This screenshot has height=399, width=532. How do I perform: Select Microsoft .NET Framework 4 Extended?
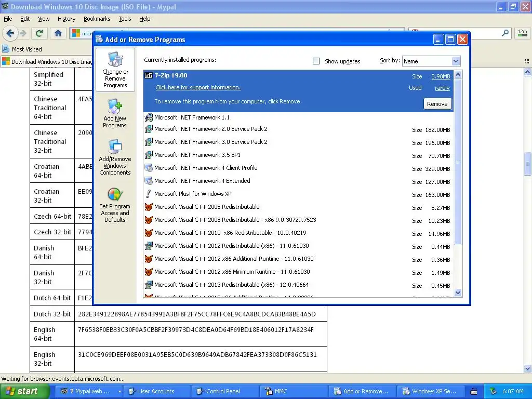(299, 181)
